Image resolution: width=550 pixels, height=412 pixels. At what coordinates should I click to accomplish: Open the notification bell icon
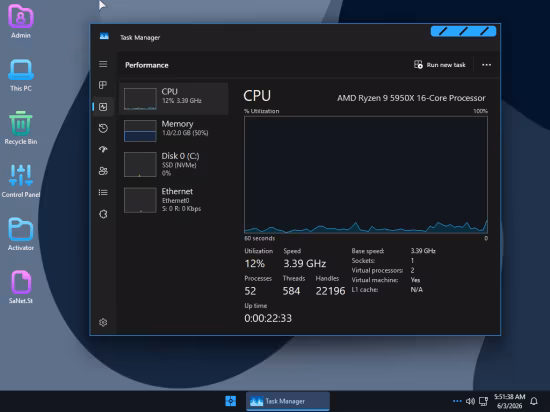[x=534, y=401]
